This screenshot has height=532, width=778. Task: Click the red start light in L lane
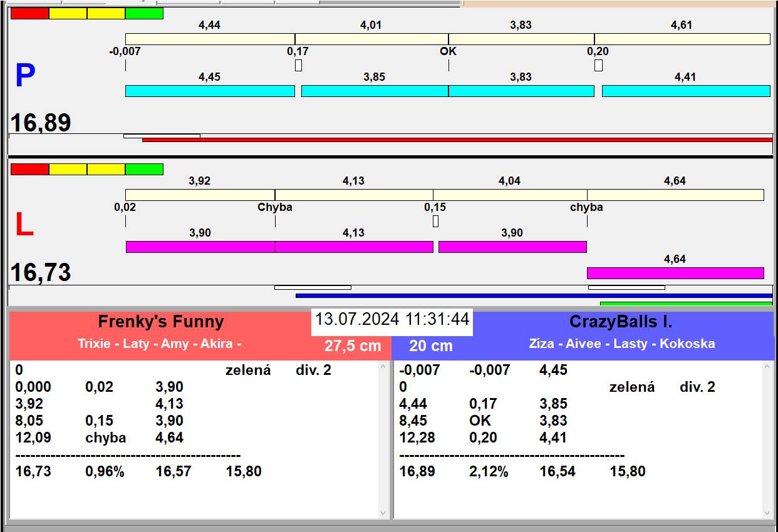(x=29, y=169)
